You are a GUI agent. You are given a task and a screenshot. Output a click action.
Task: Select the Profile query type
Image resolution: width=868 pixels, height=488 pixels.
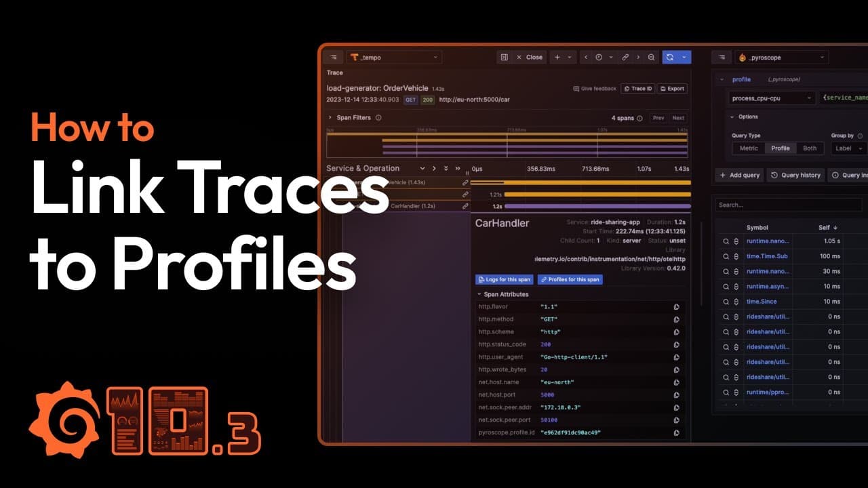coord(781,148)
